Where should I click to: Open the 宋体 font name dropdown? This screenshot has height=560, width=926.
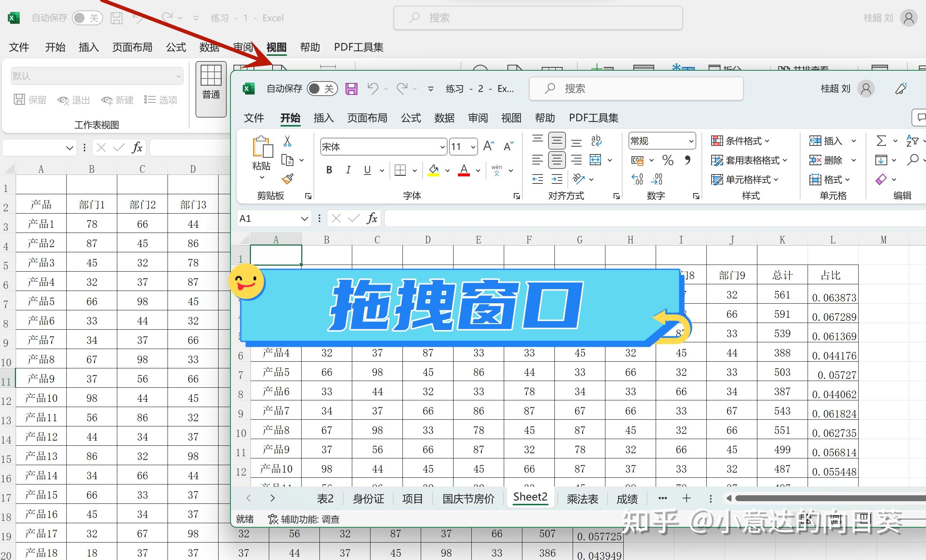(442, 147)
